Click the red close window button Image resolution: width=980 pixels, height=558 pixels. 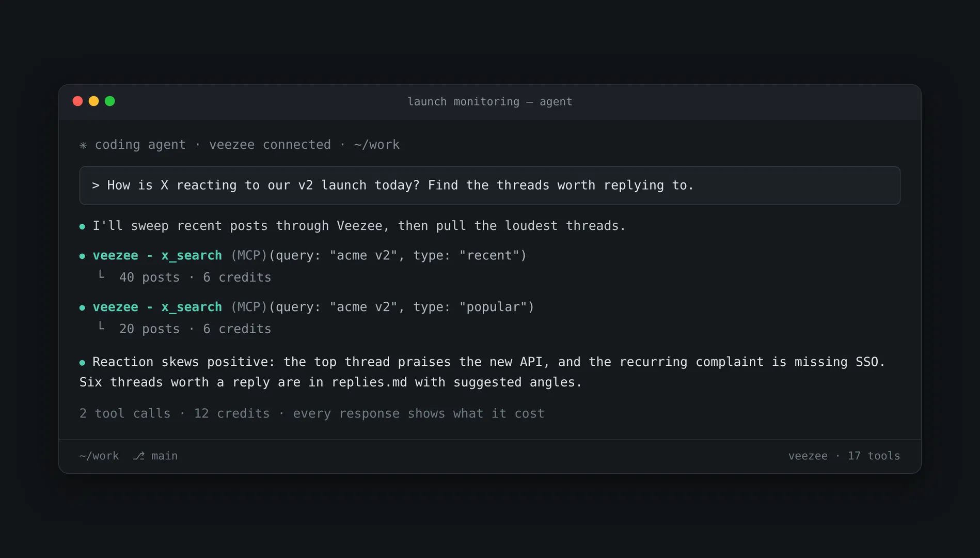pos(77,101)
